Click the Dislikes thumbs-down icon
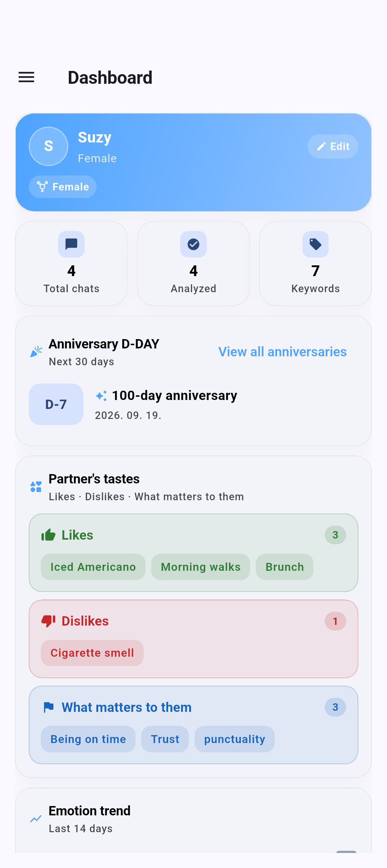The width and height of the screenshot is (387, 868). (48, 621)
